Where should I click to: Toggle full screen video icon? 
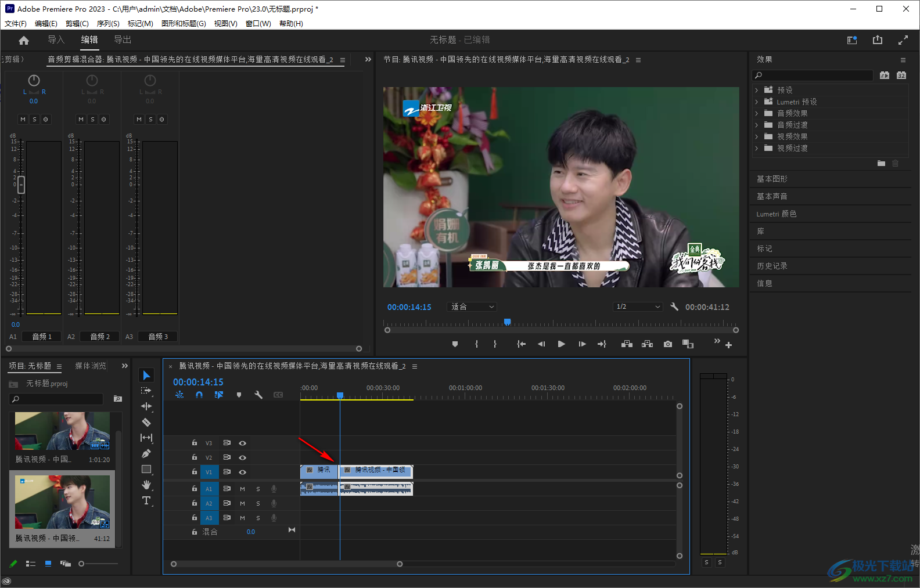point(903,40)
